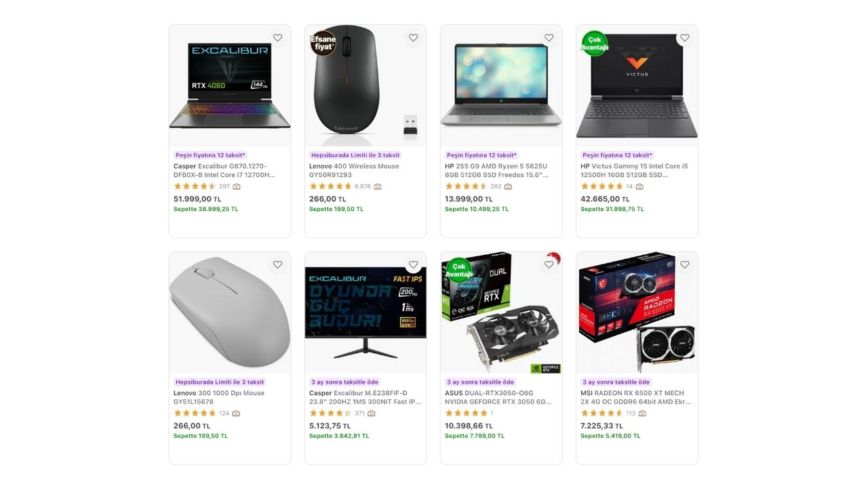Favorite the Casper Excalibur G870 laptop heart icon
The width and height of the screenshot is (868, 488).
coord(277,38)
